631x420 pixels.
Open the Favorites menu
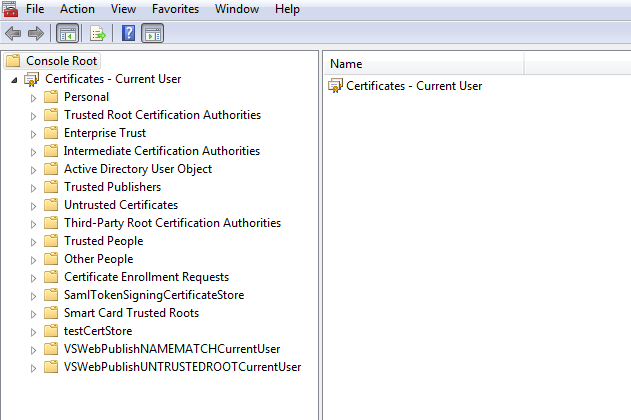(175, 9)
